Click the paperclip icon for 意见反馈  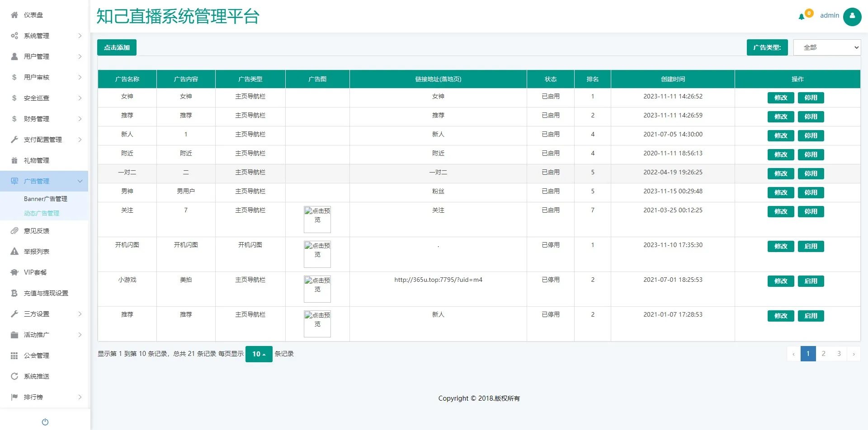(x=14, y=231)
